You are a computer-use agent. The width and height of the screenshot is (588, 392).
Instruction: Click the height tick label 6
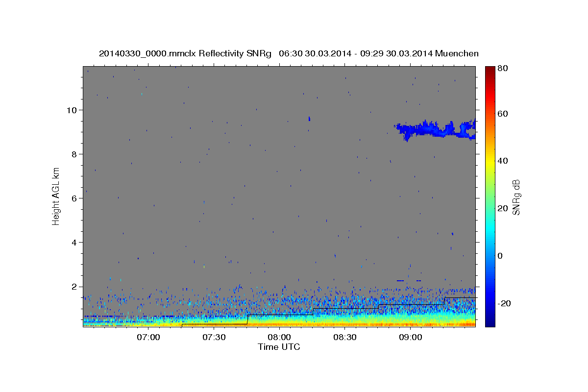[74, 198]
